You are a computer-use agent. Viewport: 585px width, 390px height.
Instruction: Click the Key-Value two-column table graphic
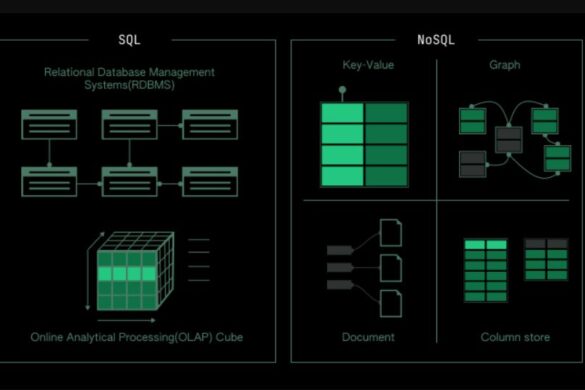[x=365, y=144]
